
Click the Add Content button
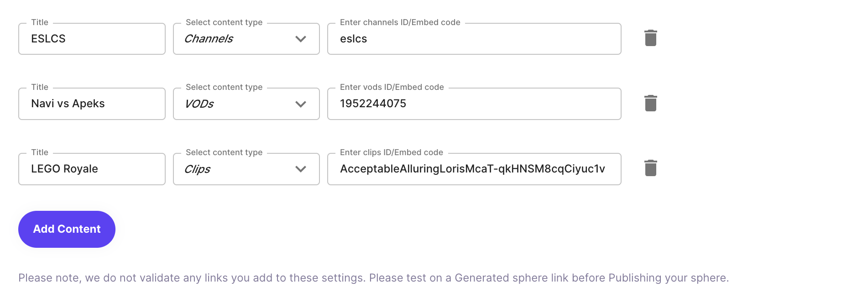point(67,229)
